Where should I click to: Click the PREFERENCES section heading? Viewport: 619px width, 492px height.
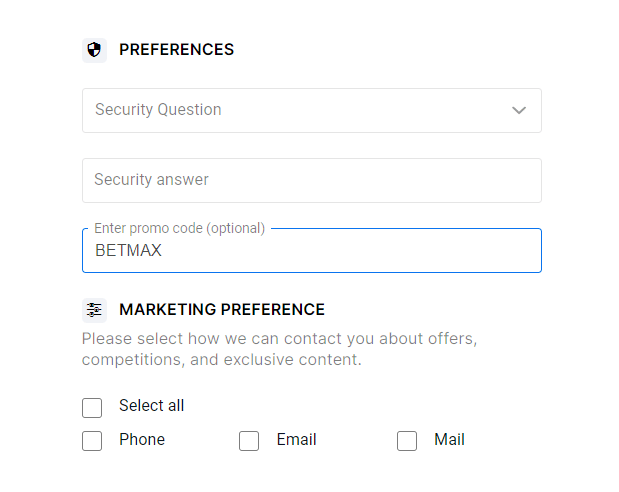point(176,50)
